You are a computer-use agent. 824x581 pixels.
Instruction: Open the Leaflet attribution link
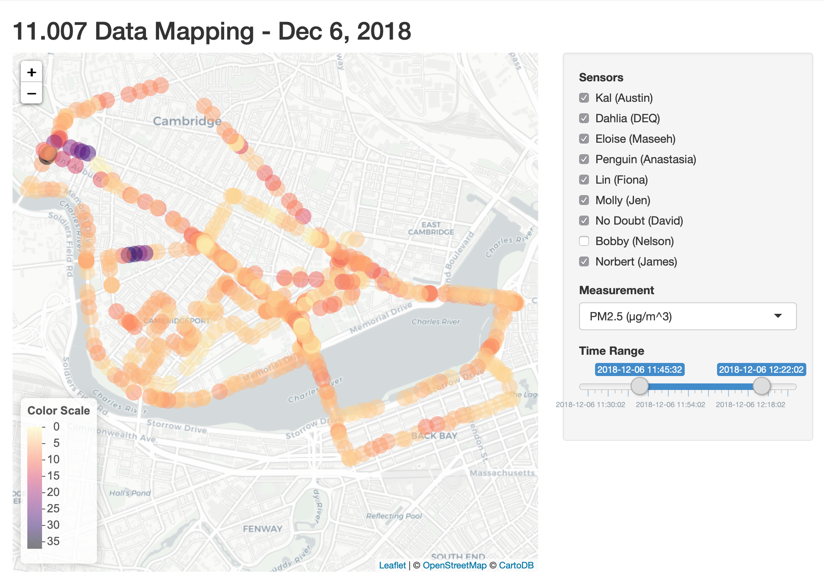coord(392,565)
